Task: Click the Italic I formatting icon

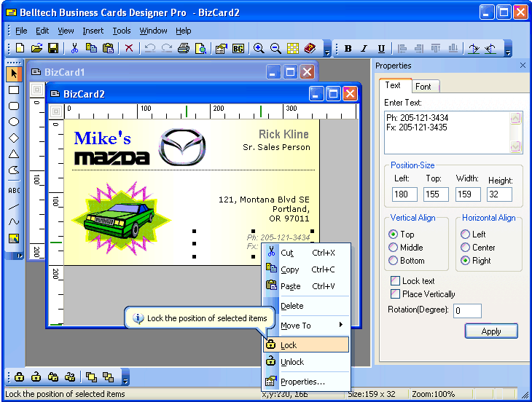Action: pyautogui.click(x=364, y=49)
